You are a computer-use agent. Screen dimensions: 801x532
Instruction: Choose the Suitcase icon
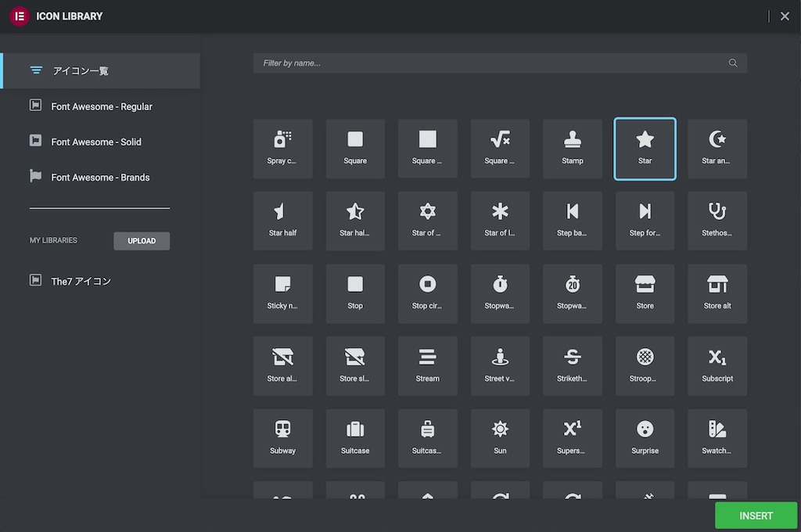tap(355, 438)
